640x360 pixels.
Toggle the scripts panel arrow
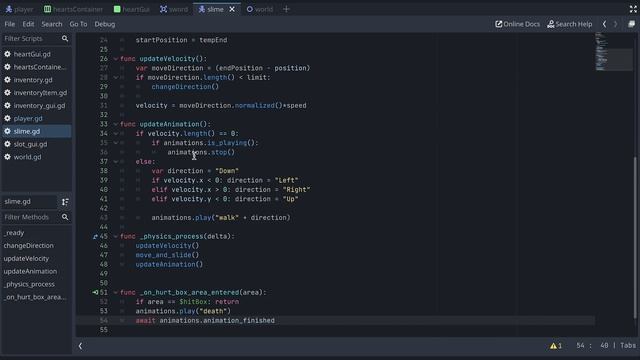80,346
